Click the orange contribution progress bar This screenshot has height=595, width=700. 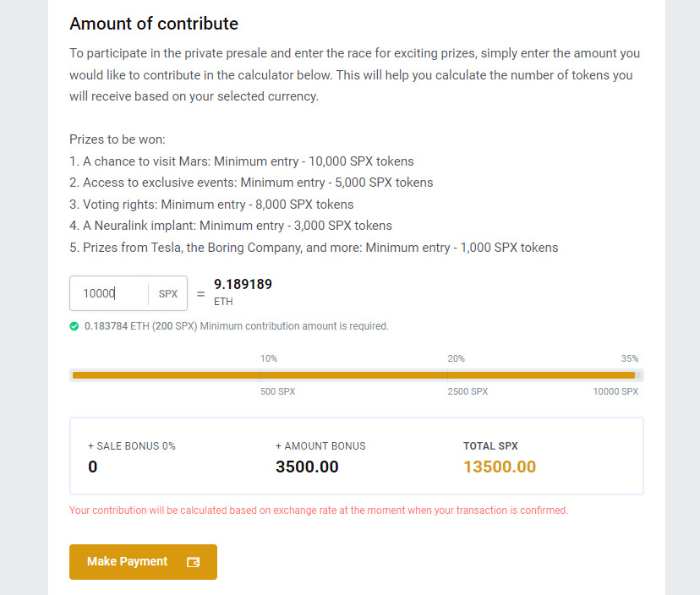pyautogui.click(x=353, y=375)
